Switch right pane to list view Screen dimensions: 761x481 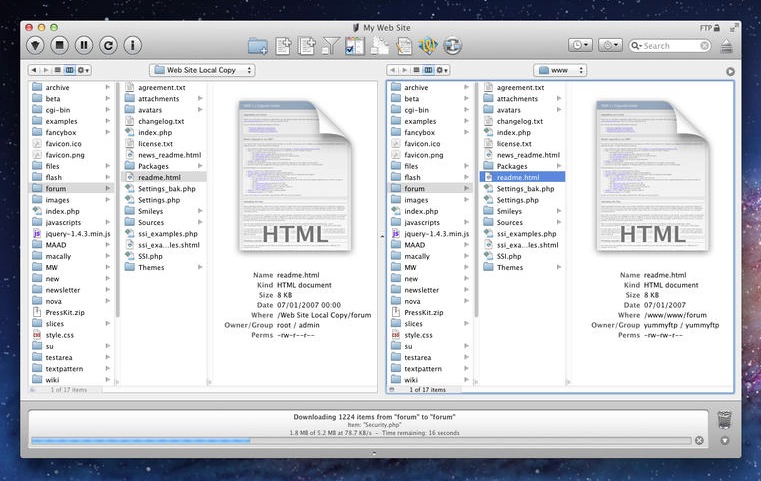click(x=417, y=70)
